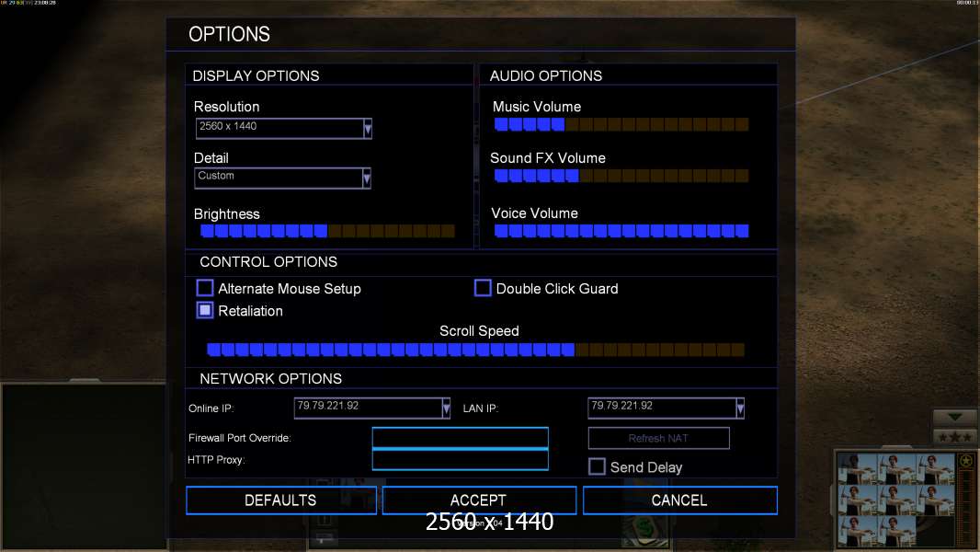
Task: Click the three-star button above the unit panel
Action: [x=954, y=436]
